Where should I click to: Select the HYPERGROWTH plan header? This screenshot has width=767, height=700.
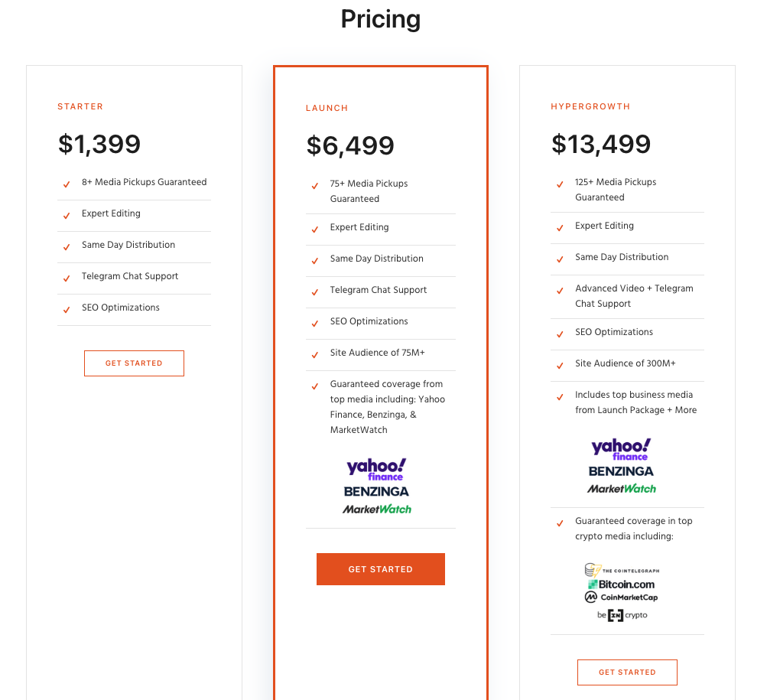pyautogui.click(x=590, y=106)
